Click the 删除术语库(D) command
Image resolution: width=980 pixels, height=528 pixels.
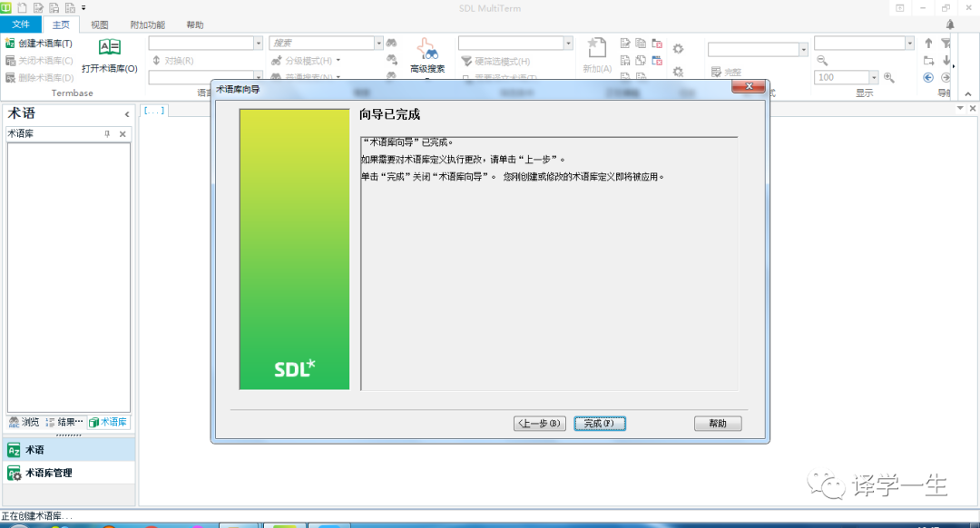tap(39, 77)
